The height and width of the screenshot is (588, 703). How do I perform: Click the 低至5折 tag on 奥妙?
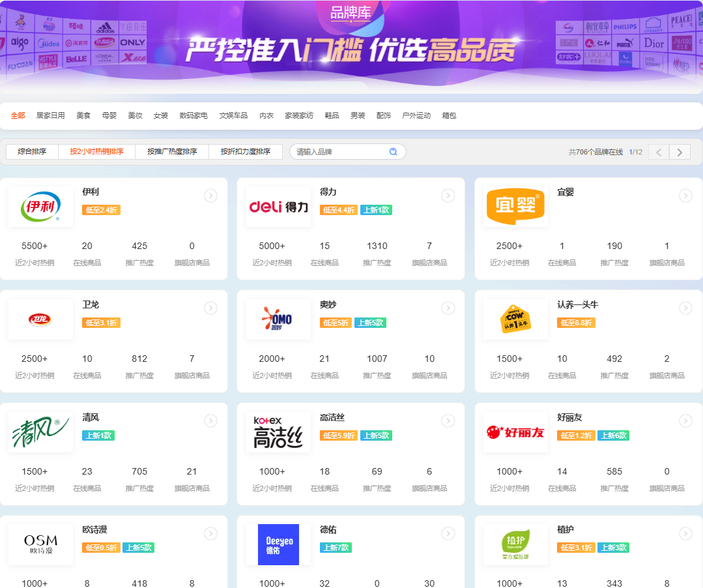[x=336, y=323]
